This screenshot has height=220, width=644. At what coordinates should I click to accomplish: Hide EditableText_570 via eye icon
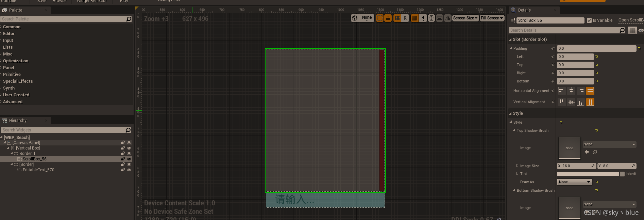coord(129,170)
